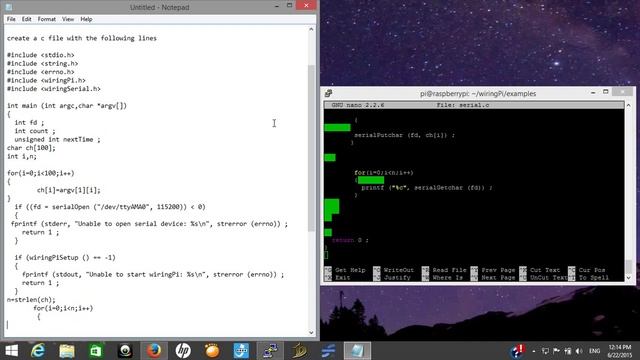Image resolution: width=640 pixels, height=360 pixels.
Task: Open the network tray icon
Action: click(x=568, y=351)
